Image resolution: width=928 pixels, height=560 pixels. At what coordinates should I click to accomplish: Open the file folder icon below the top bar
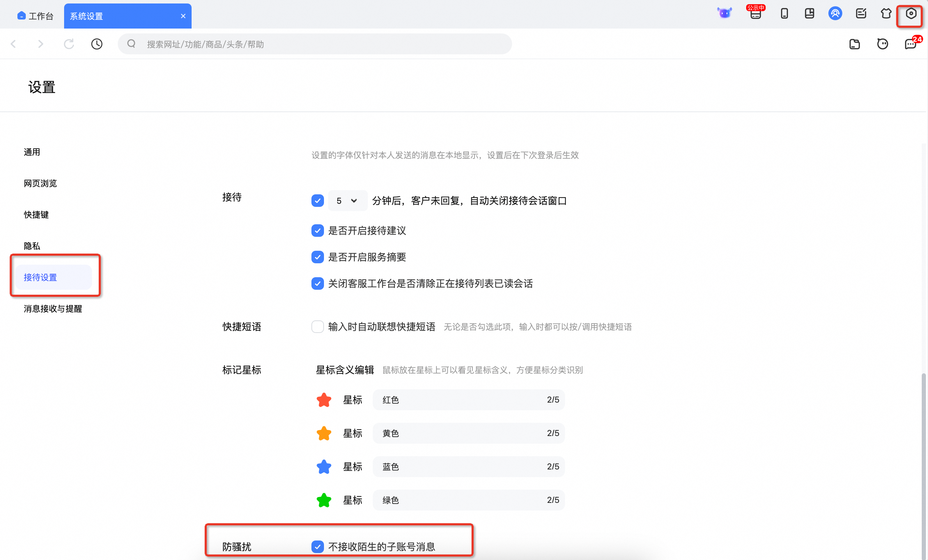tap(854, 44)
